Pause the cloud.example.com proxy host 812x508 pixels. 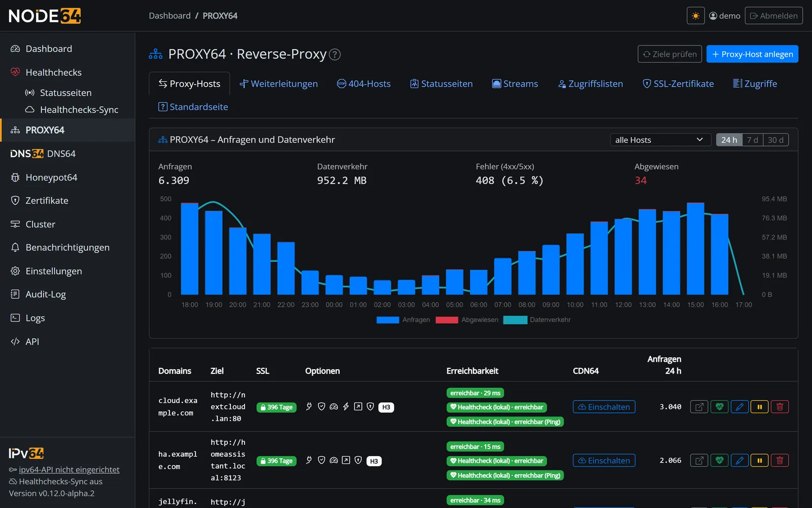coord(760,407)
